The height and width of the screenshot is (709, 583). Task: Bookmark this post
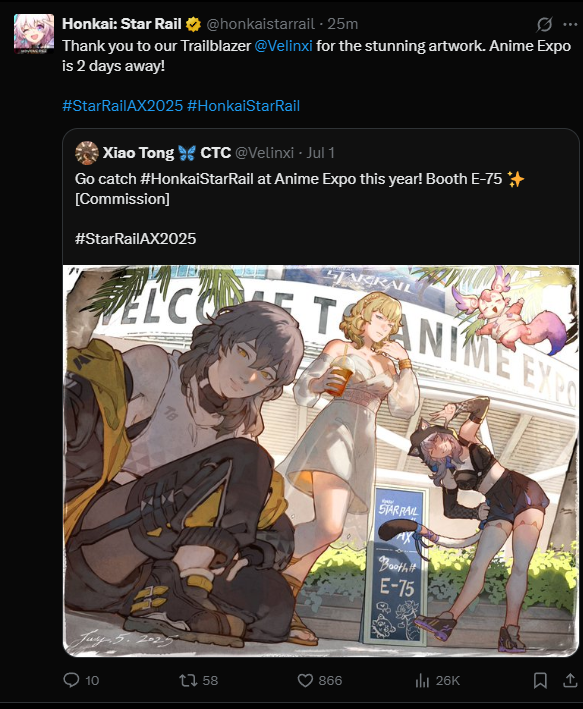pyautogui.click(x=540, y=680)
